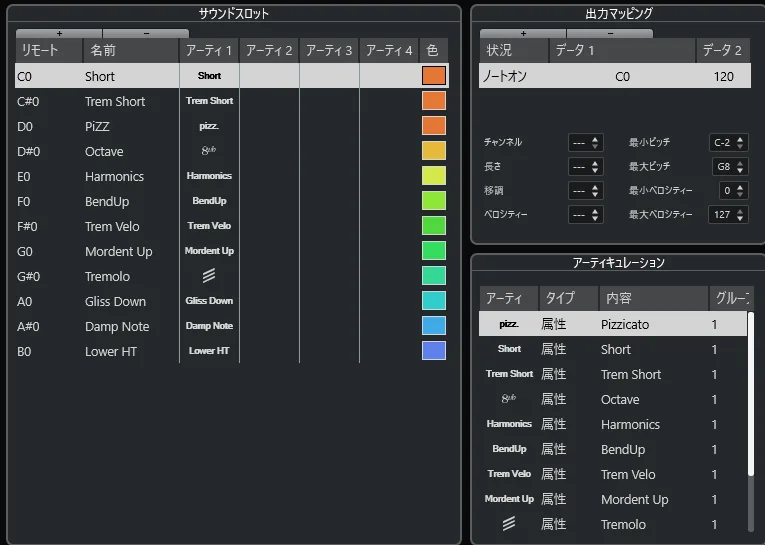Add a new sound slot with plus button
This screenshot has width=765, height=545.
click(x=59, y=33)
